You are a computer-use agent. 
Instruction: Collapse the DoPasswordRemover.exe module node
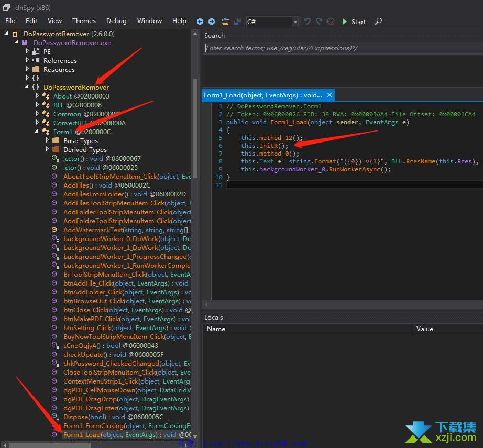tap(17, 42)
